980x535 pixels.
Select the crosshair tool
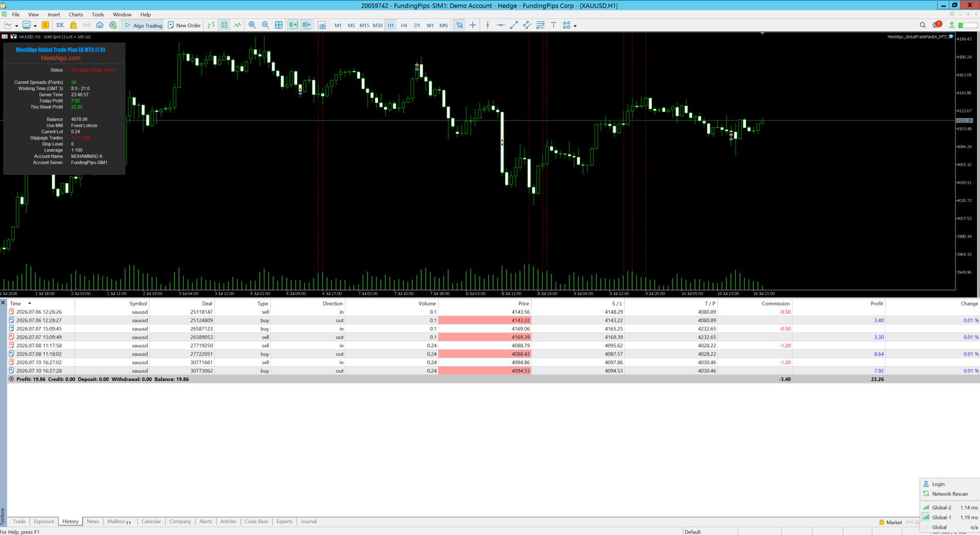(x=473, y=25)
